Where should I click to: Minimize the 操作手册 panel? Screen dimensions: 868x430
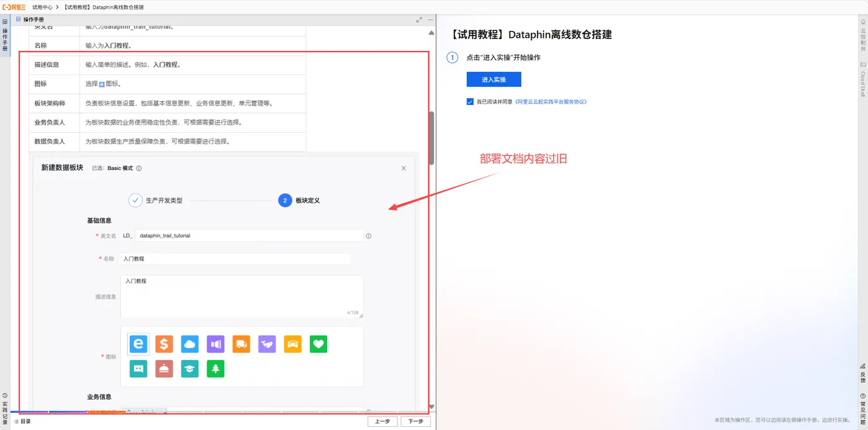[430, 20]
